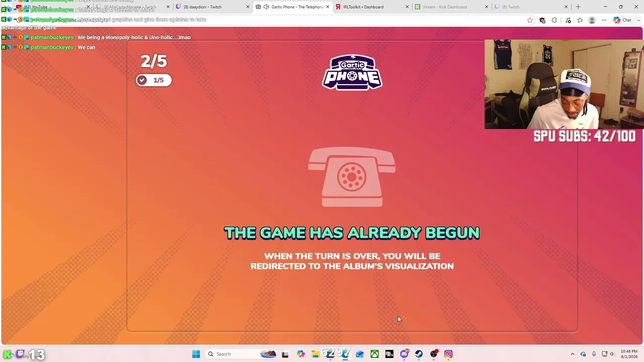Open Discord from the taskbar

[x=404, y=354]
